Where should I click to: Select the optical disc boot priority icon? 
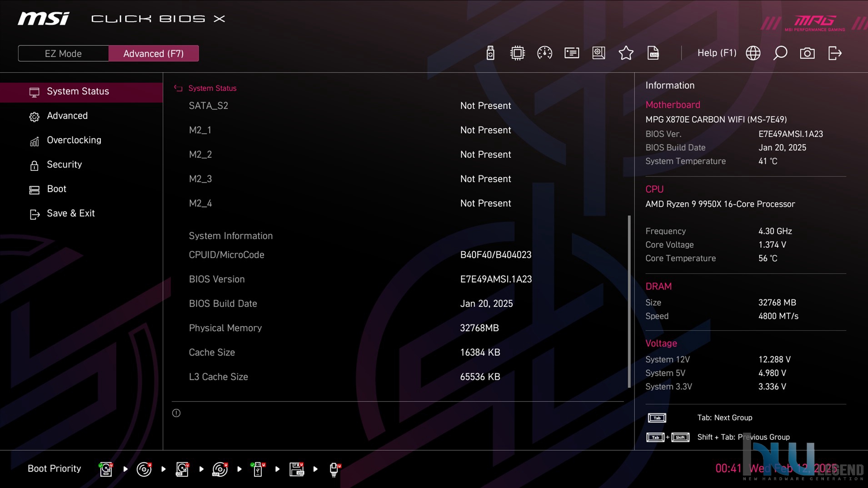144,469
